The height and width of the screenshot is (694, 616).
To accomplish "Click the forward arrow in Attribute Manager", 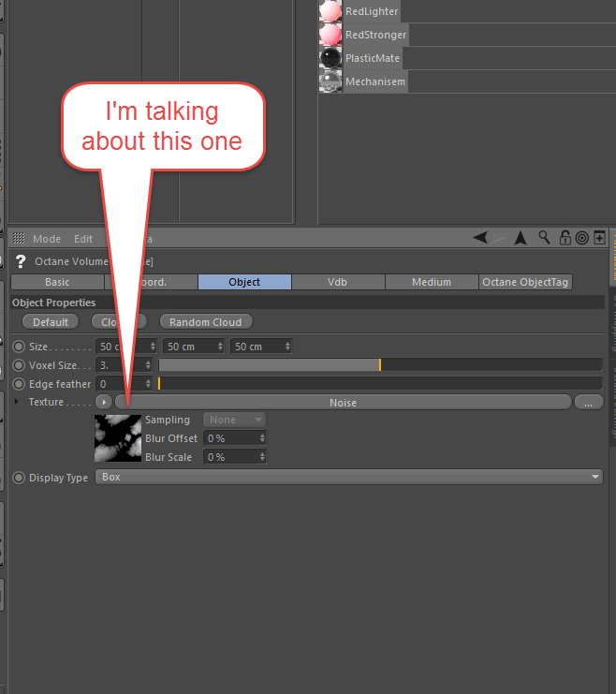I will tap(497, 238).
